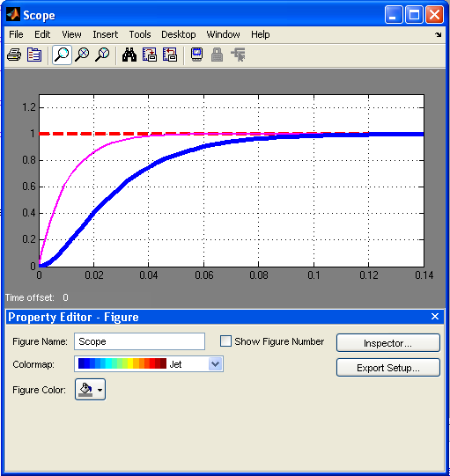Toggle Show Figure Number checkbox
Screen dimensions: 450x476
225,341
